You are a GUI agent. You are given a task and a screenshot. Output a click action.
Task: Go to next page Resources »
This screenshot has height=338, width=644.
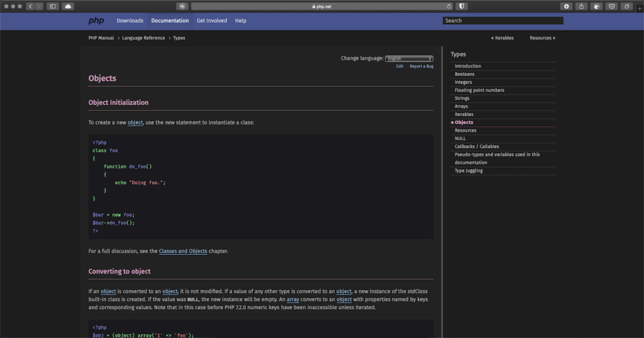(x=542, y=38)
